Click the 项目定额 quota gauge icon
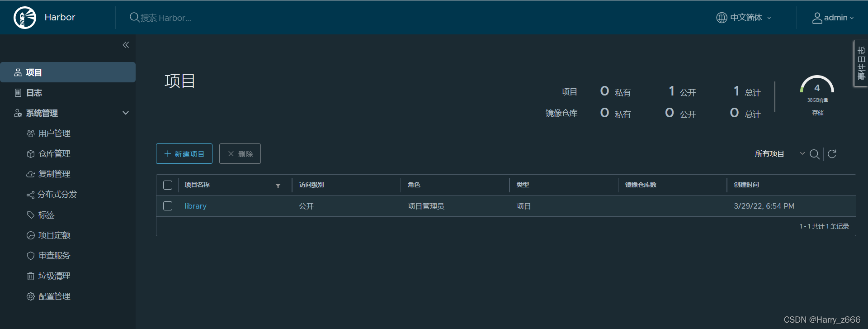The image size is (868, 329). (31, 235)
